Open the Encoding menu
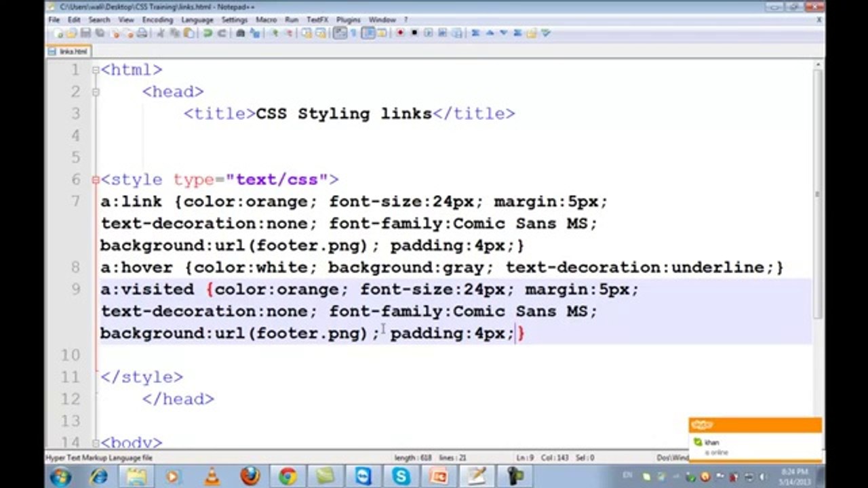Screen dimensions: 868x488 157,20
